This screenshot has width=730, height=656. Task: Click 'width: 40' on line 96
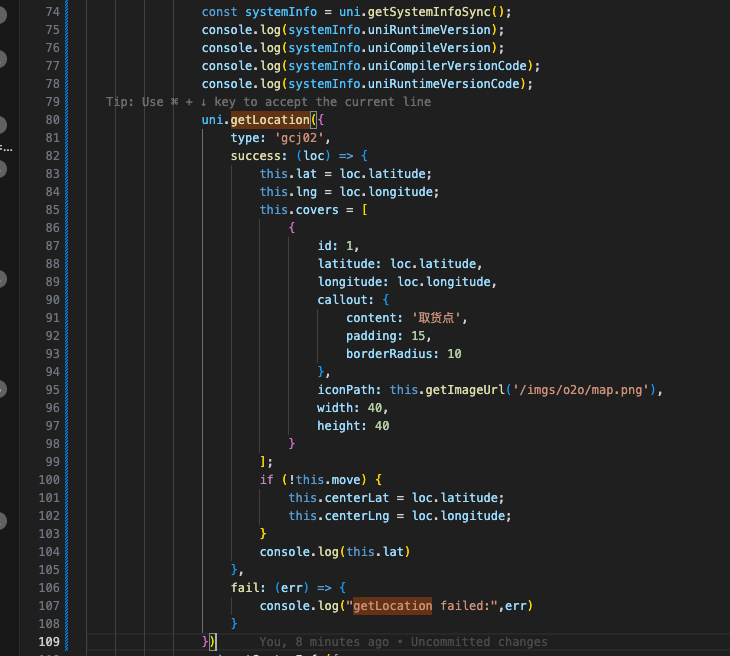point(349,408)
